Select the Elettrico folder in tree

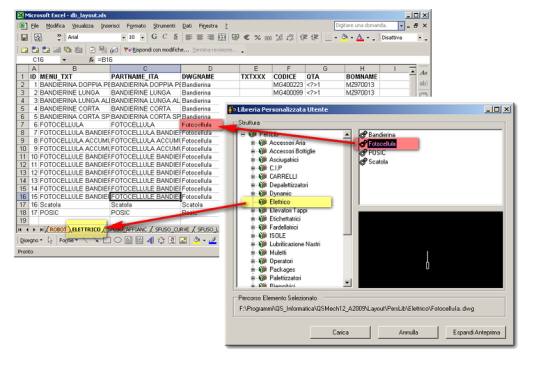click(280, 202)
